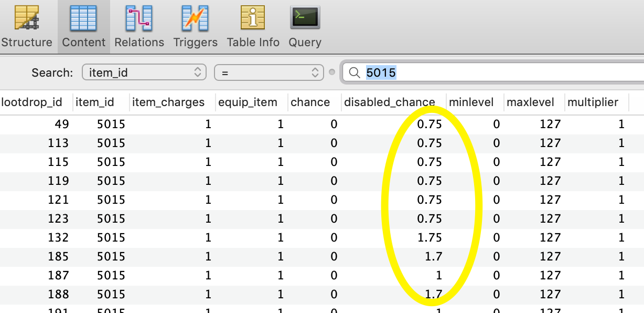Click the magnifying glass search icon
The image size is (644, 313).
point(354,72)
